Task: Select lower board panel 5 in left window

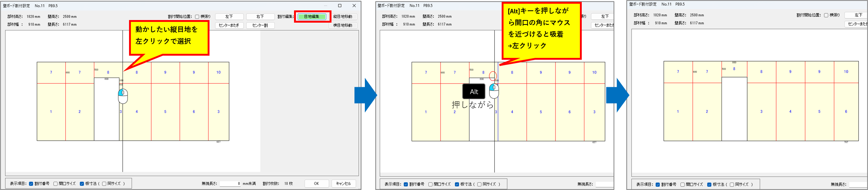Action: pos(165,112)
